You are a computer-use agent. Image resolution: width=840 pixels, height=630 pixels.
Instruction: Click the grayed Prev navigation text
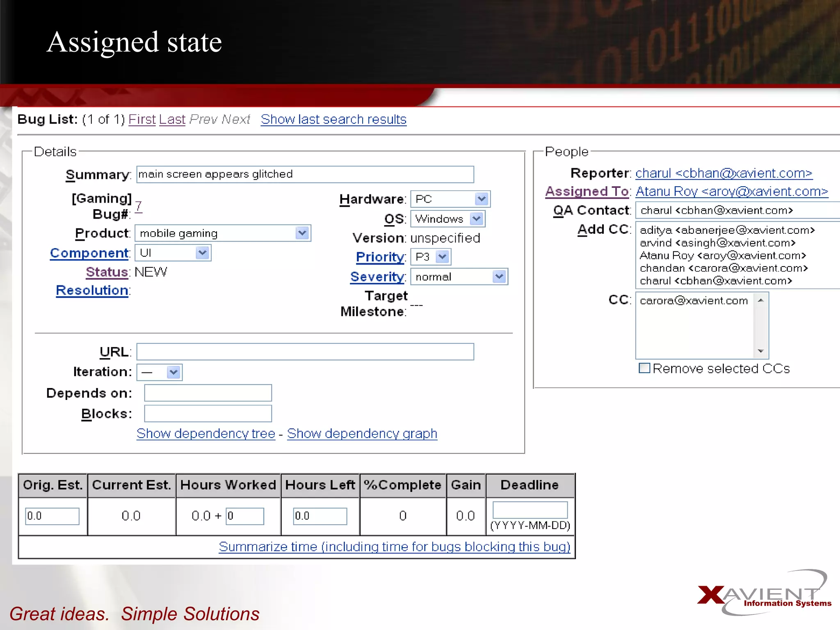[x=203, y=119]
